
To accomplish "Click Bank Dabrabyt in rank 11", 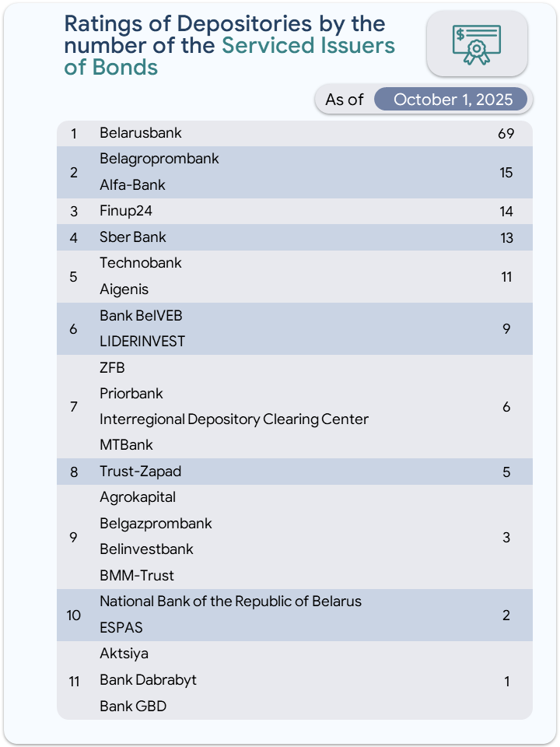I will point(148,680).
